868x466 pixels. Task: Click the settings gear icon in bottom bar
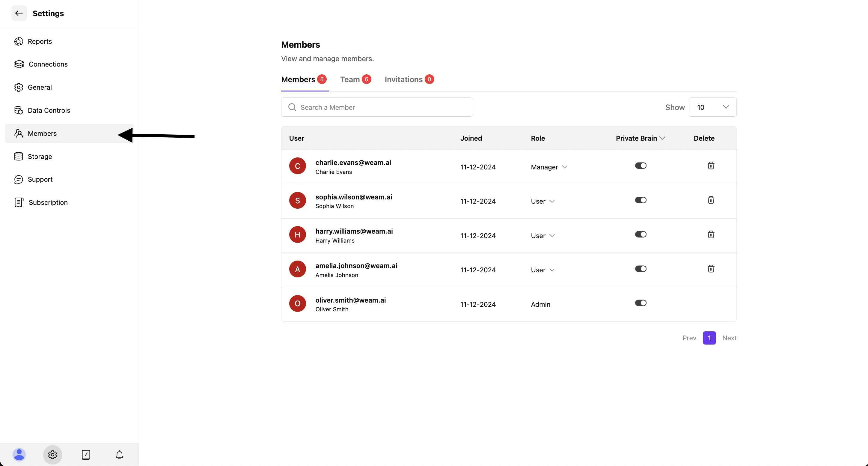point(52,455)
